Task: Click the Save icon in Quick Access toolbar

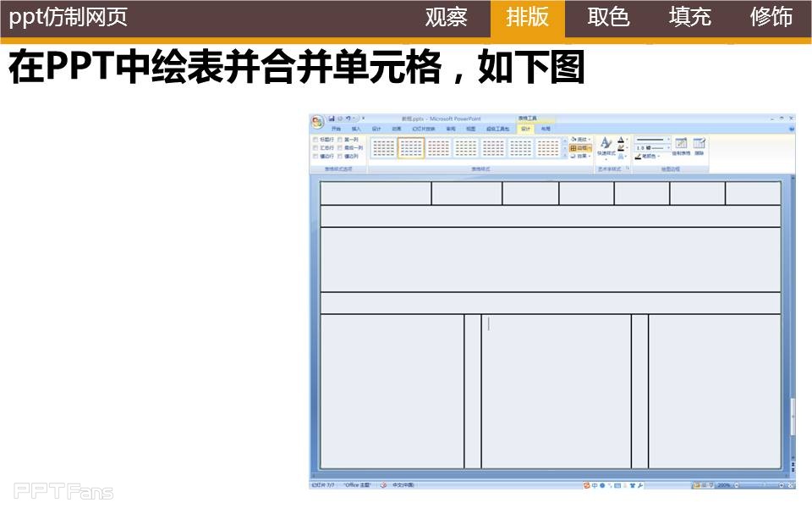Action: click(331, 118)
